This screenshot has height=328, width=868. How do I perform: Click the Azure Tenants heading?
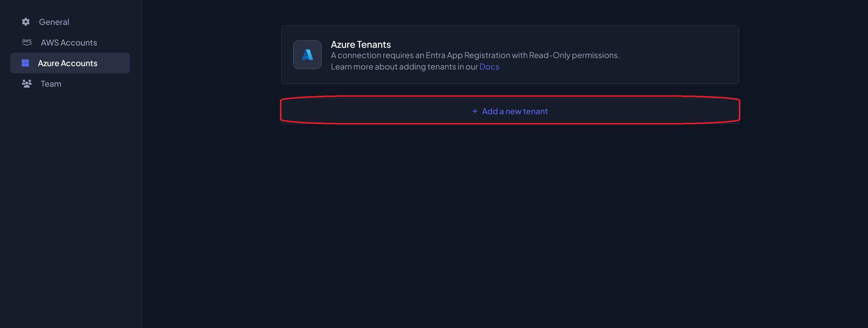pos(360,44)
